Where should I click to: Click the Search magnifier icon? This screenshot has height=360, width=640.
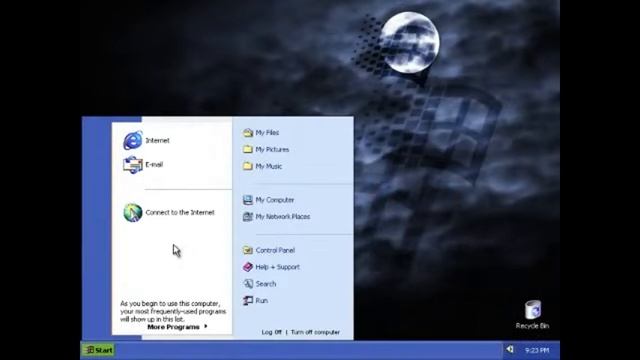(248, 284)
